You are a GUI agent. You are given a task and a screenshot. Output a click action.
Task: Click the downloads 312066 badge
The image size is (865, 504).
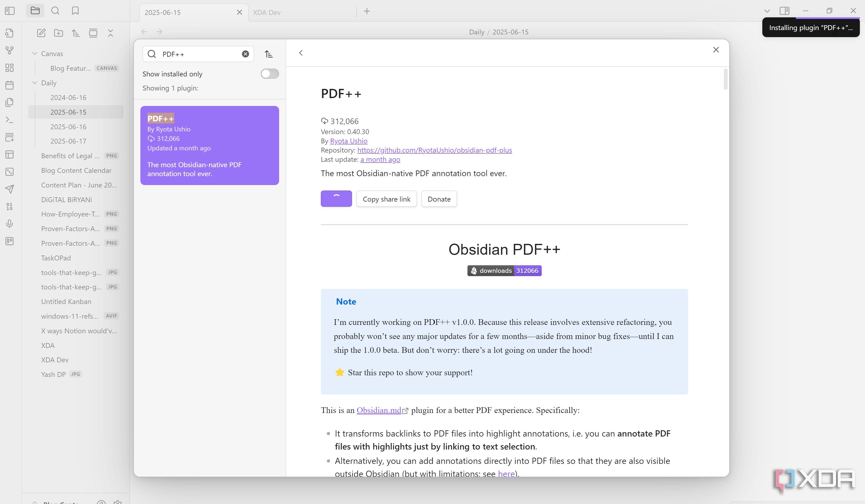pos(504,270)
